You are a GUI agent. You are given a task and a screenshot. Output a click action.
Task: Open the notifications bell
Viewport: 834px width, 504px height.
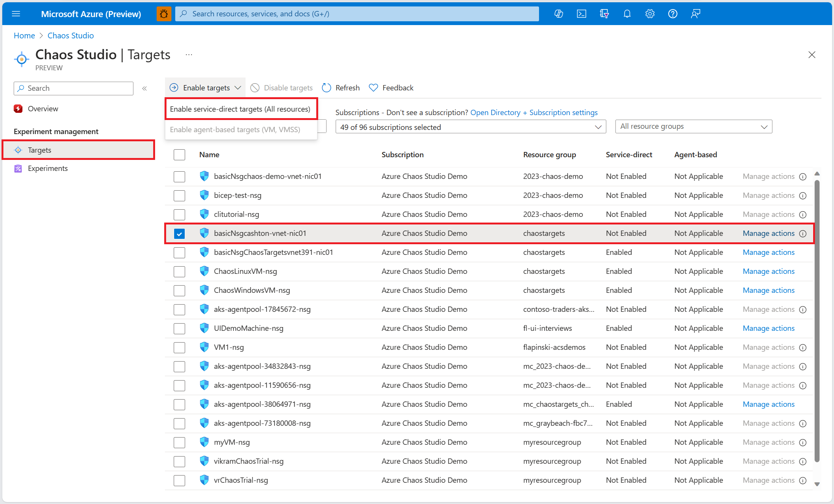click(627, 14)
